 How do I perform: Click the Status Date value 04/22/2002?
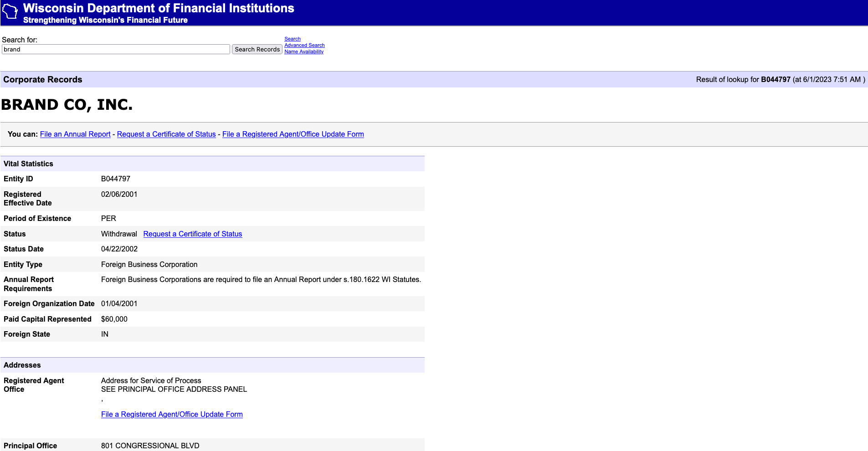point(119,249)
